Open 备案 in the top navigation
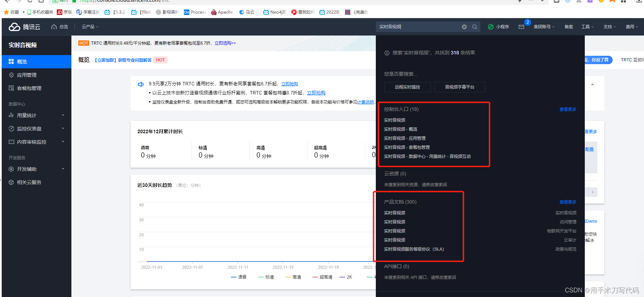Image resolution: width=644 pixels, height=297 pixels. click(x=568, y=27)
